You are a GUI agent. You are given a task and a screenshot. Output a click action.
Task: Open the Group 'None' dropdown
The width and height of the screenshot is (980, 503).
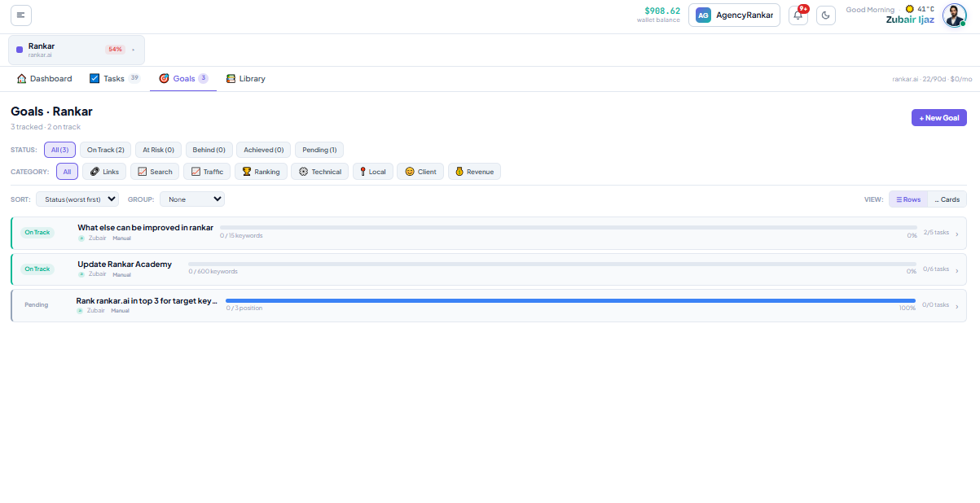point(192,199)
